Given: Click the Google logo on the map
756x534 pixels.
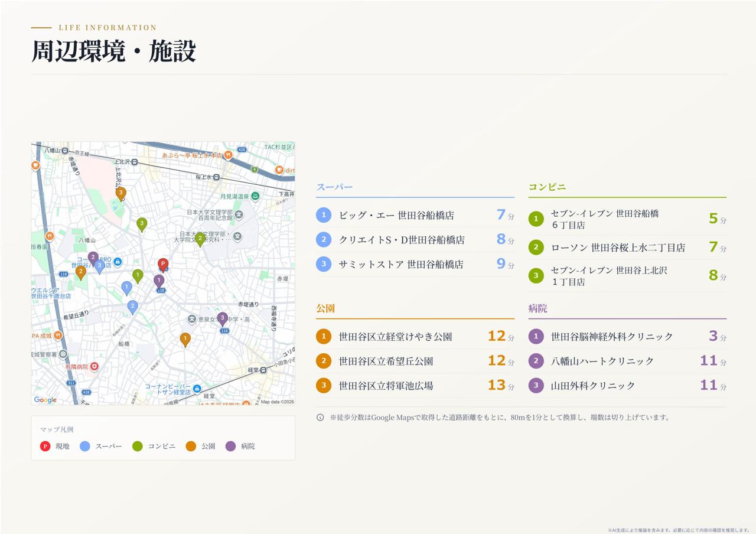Looking at the screenshot, I should click(x=45, y=400).
